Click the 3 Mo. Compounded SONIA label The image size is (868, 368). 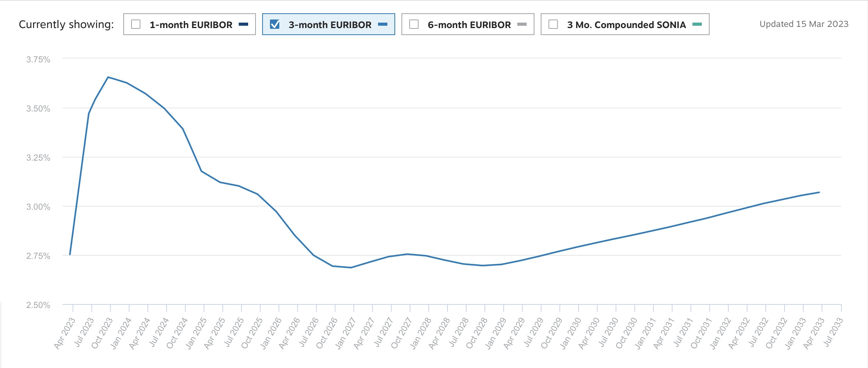click(626, 25)
